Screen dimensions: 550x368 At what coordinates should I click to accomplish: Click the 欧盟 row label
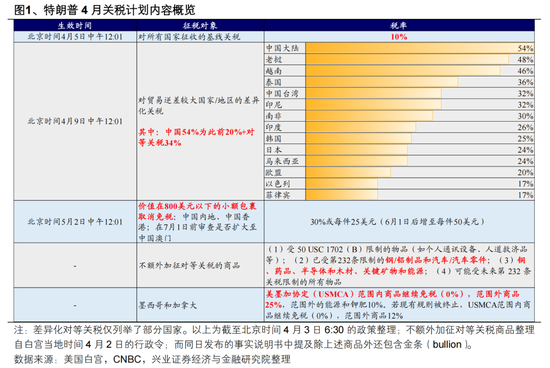[x=274, y=172]
